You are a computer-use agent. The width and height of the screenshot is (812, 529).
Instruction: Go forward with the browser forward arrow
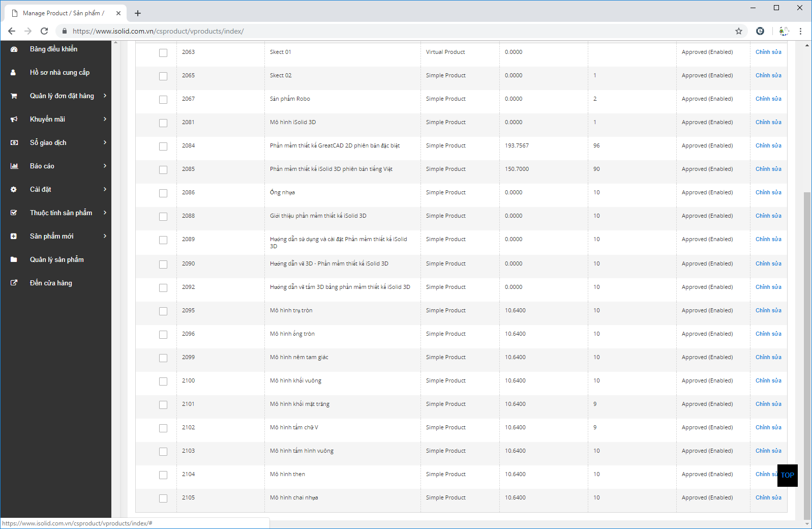pyautogui.click(x=28, y=31)
